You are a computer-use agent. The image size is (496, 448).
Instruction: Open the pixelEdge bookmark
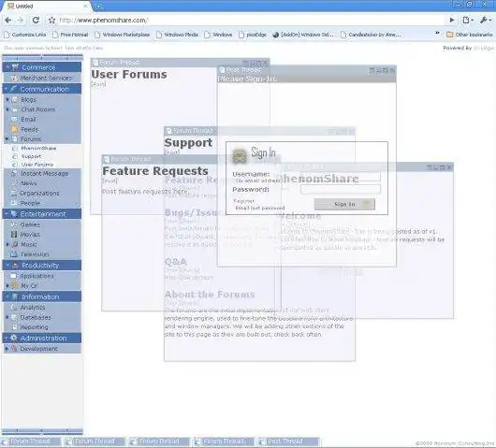(x=253, y=35)
